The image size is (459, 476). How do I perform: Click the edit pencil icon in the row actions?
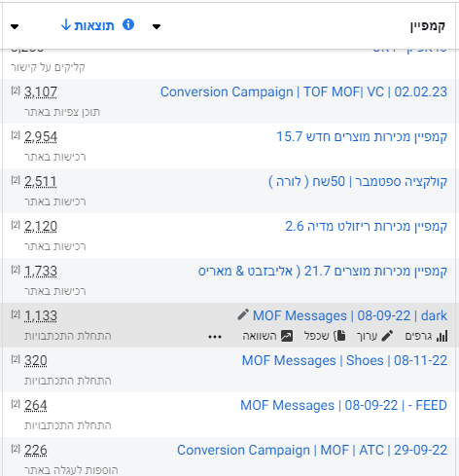click(387, 336)
